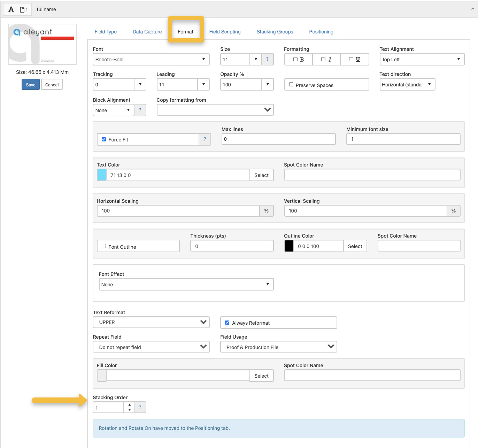478x448 pixels.
Task: Click the empty Fill Color swatch
Action: tap(102, 376)
